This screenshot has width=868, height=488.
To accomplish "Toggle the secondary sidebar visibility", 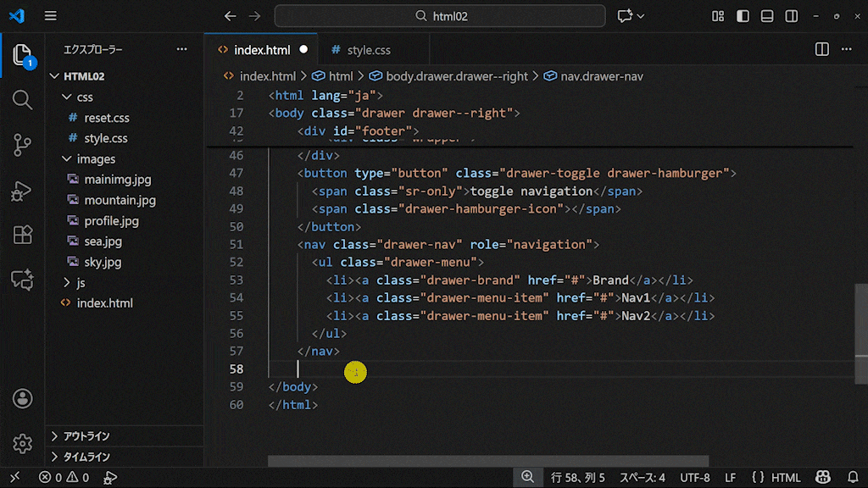I will pyautogui.click(x=792, y=16).
